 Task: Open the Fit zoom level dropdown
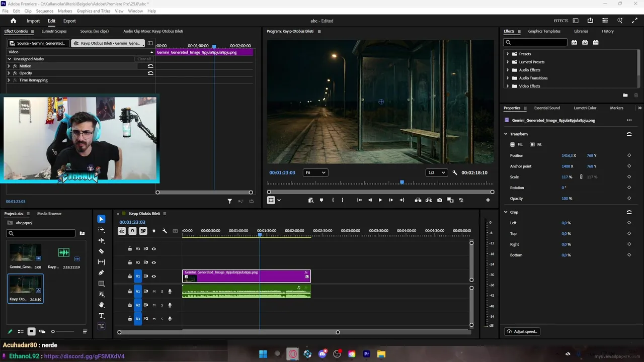click(x=315, y=172)
